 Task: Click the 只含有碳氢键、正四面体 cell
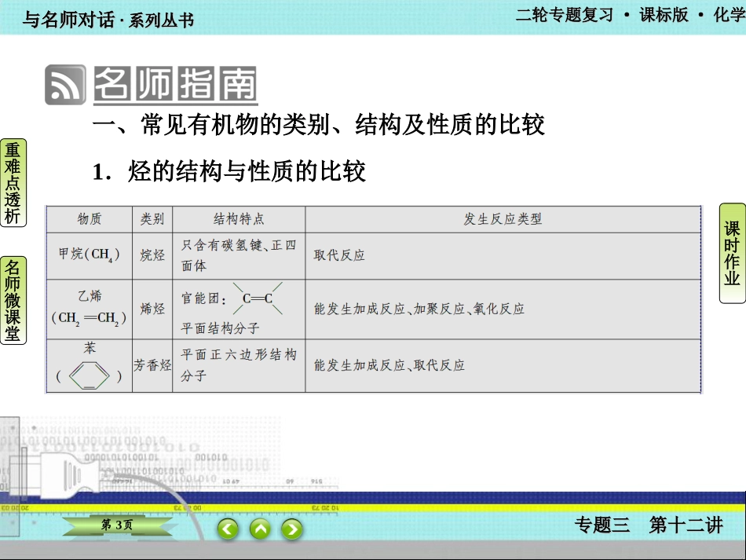(239, 255)
